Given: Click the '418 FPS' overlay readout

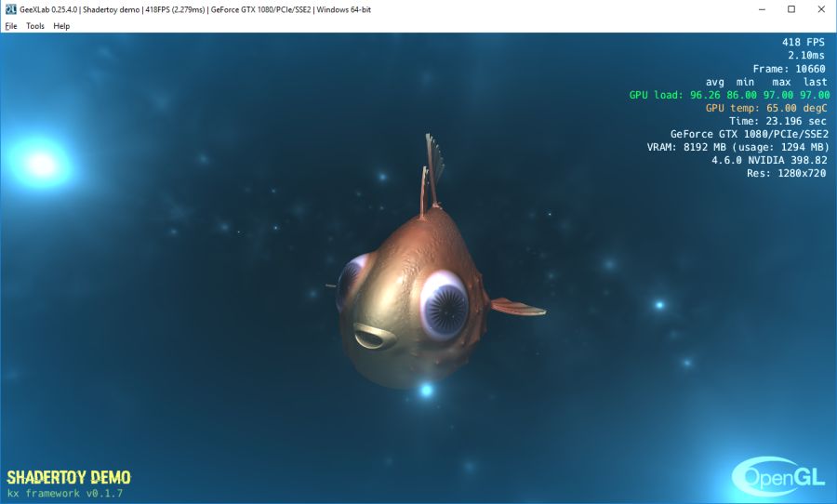Looking at the screenshot, I should 804,42.
